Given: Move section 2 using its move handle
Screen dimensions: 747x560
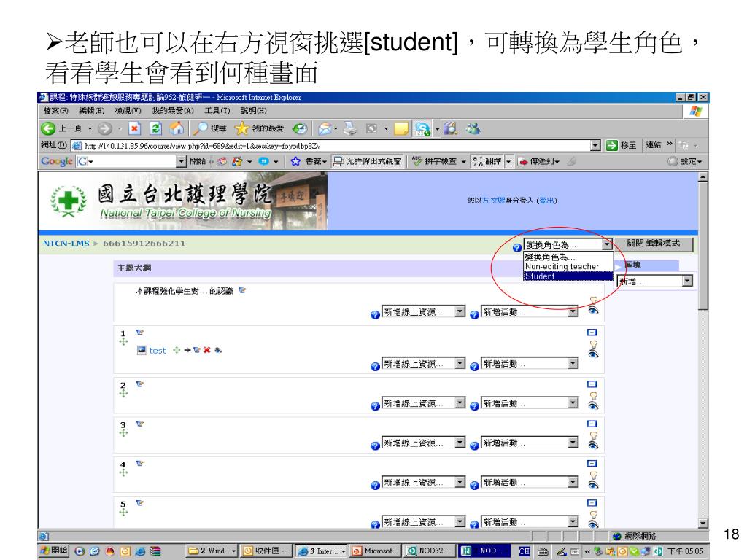Looking at the screenshot, I should pos(123,393).
